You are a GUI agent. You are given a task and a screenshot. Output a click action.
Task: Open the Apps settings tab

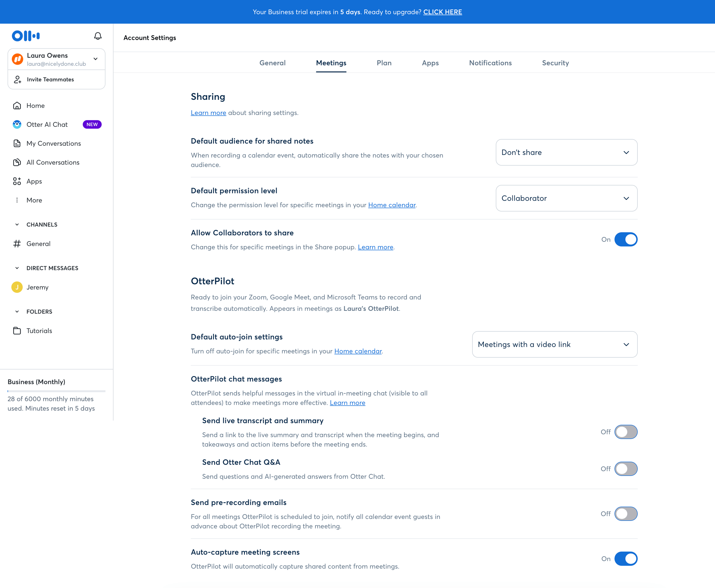click(x=430, y=63)
